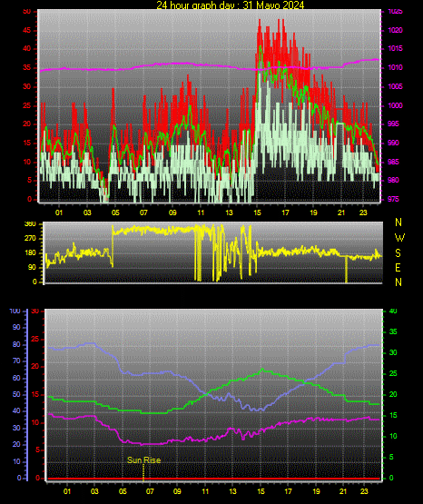Click the 100 humidity axis label
The height and width of the screenshot is (504, 423).
(x=15, y=311)
